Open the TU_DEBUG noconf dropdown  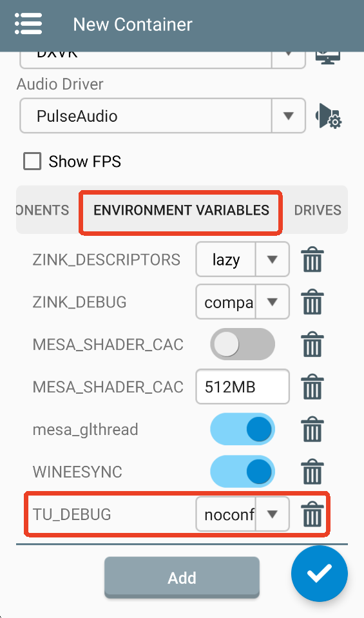243,514
